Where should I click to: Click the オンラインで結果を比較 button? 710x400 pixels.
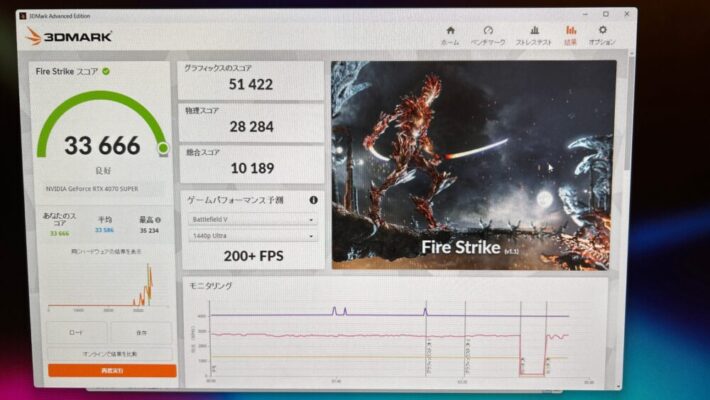pos(110,354)
